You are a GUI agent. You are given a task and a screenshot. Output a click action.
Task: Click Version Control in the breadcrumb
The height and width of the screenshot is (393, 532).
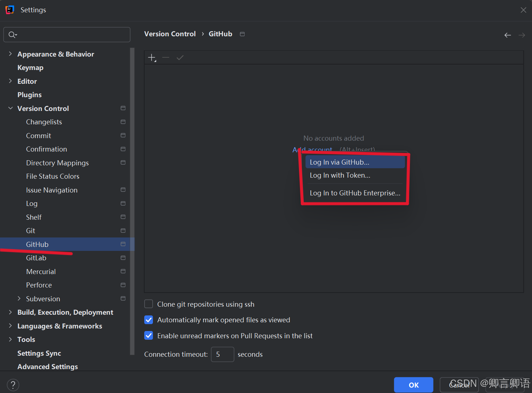pyautogui.click(x=170, y=34)
